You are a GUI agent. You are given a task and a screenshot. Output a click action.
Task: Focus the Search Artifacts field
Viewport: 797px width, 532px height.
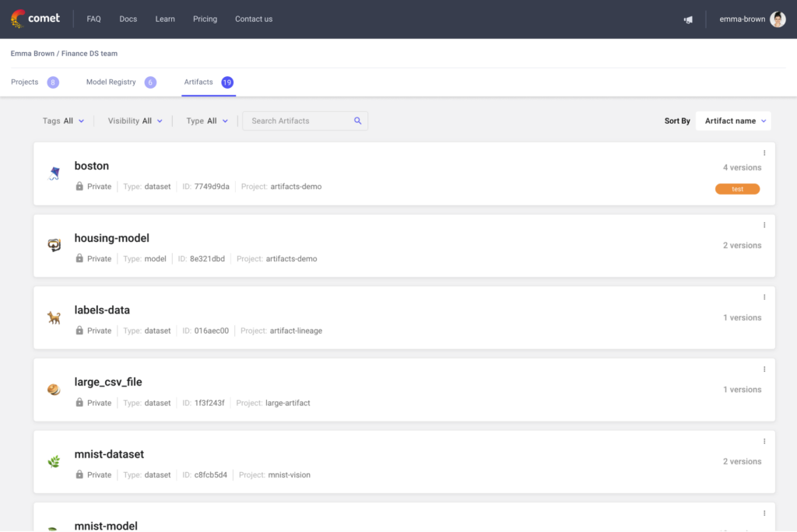click(x=305, y=121)
